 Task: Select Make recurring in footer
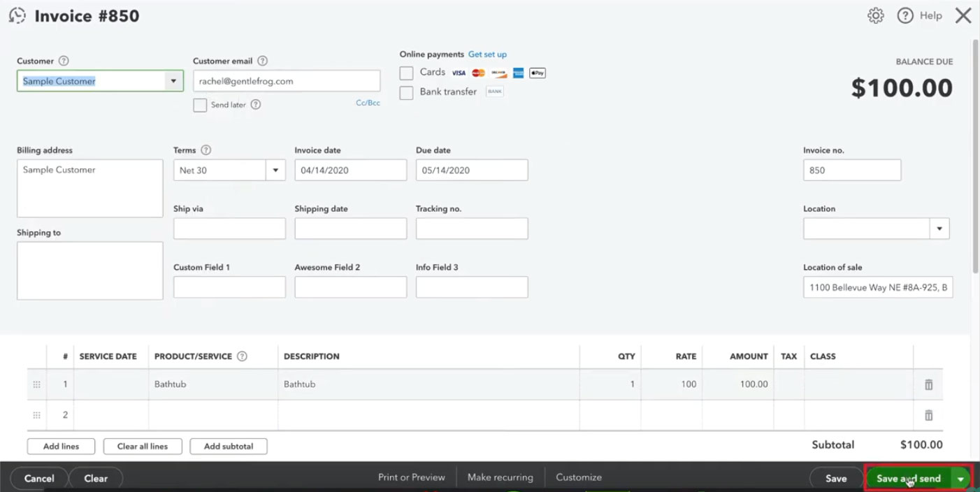500,477
